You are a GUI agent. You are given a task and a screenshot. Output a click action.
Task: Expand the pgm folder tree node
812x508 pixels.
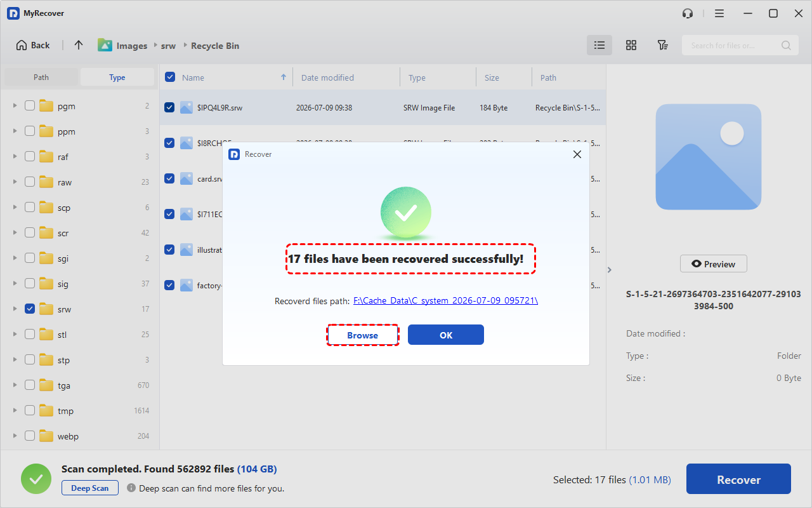tap(15, 106)
